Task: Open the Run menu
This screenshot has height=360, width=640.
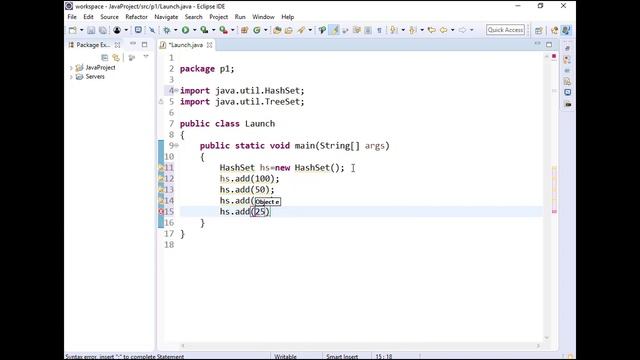Action: tap(240, 17)
